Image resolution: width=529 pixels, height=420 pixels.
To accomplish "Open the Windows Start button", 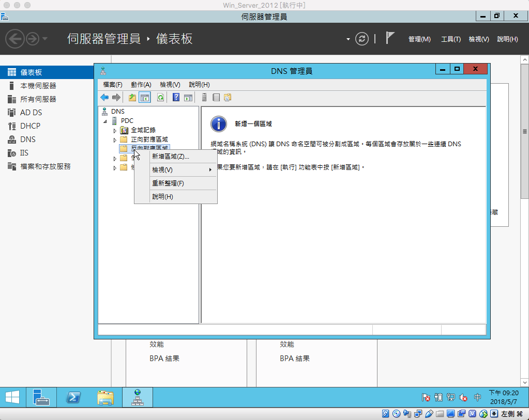I will pyautogui.click(x=12, y=397).
